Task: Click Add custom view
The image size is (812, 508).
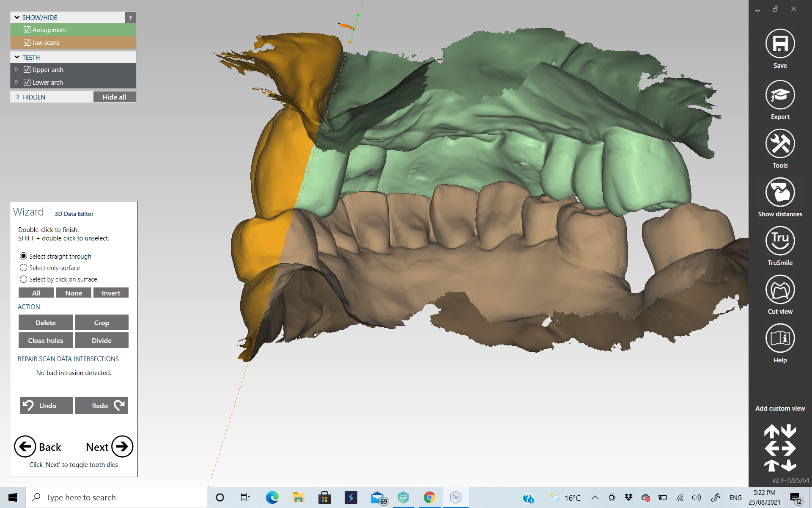Action: 780,409
